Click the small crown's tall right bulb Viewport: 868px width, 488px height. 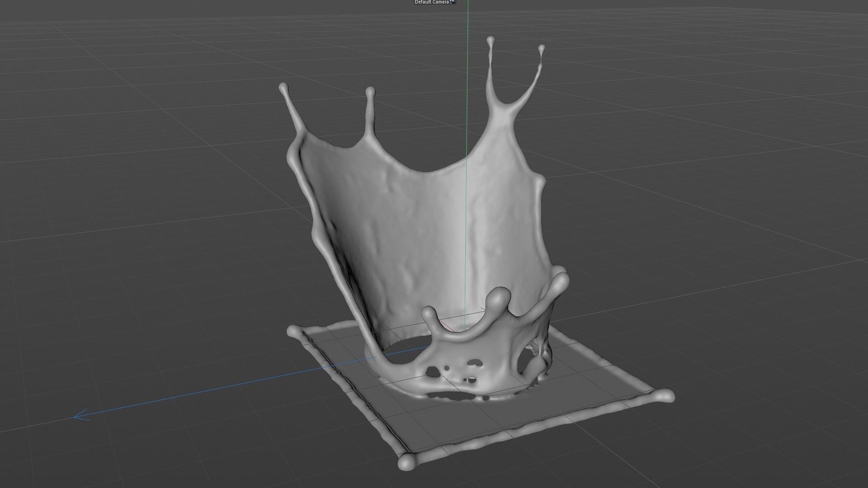(x=560, y=281)
